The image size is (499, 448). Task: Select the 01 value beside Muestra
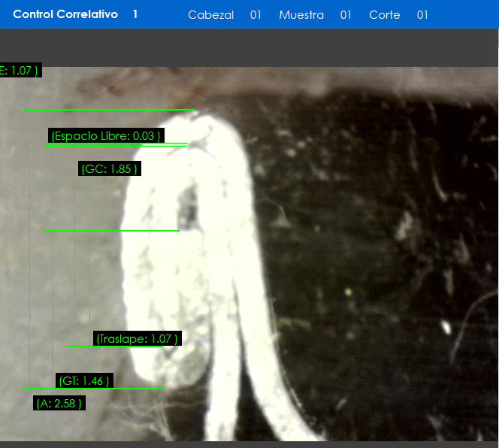coord(346,15)
